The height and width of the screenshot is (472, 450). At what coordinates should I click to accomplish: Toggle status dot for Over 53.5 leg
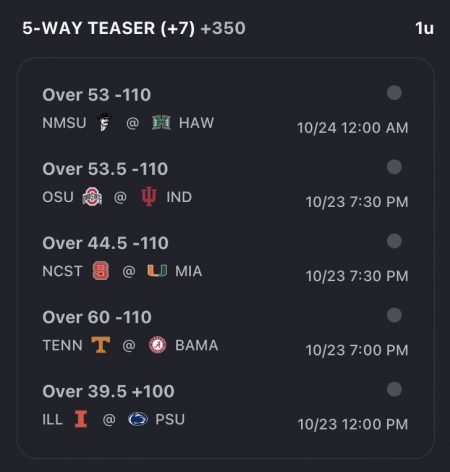point(394,167)
